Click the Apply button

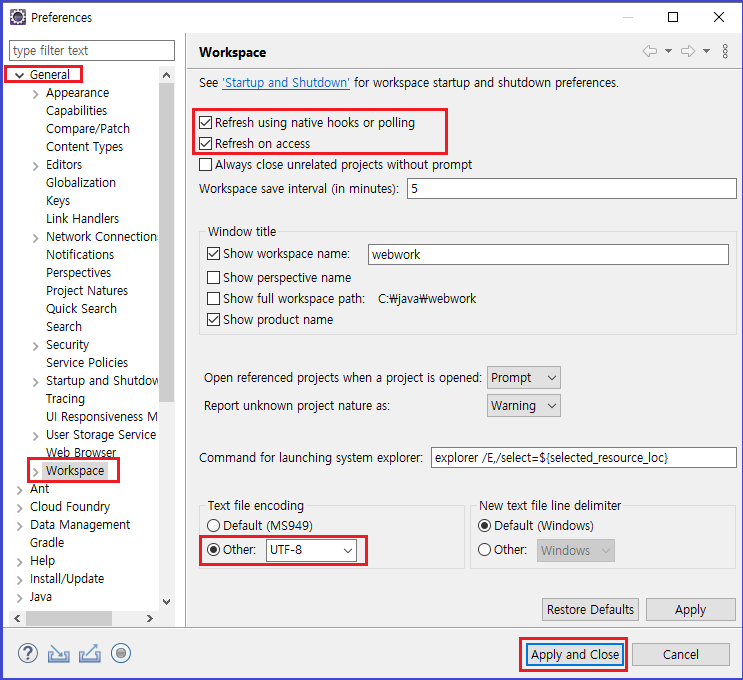tap(690, 609)
